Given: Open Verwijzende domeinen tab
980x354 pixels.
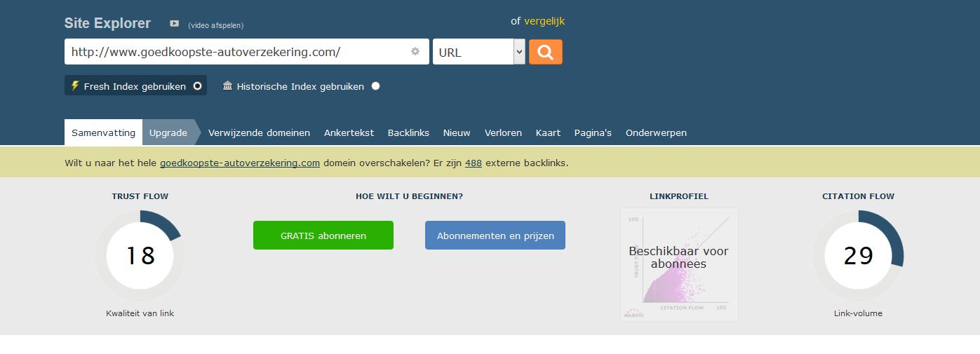Looking at the screenshot, I should coord(259,132).
